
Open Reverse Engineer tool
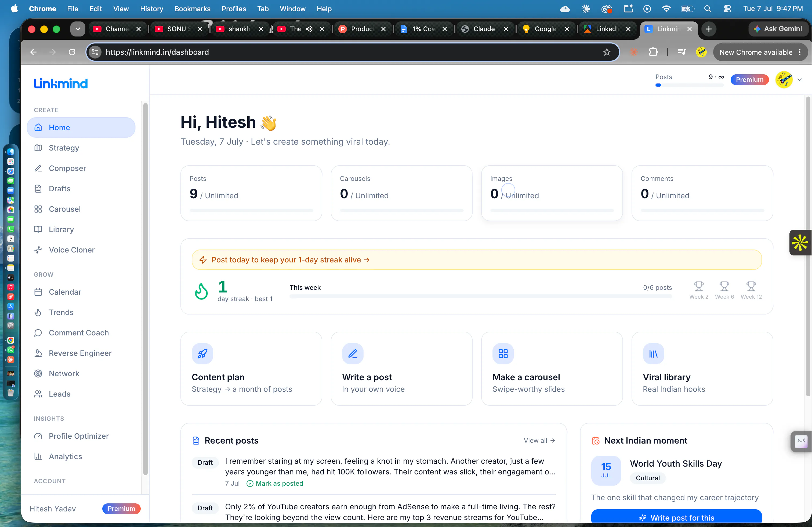pos(81,353)
